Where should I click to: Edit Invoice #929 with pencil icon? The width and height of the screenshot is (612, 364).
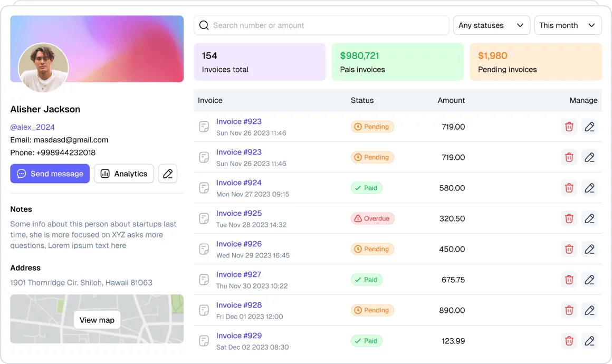(x=589, y=341)
